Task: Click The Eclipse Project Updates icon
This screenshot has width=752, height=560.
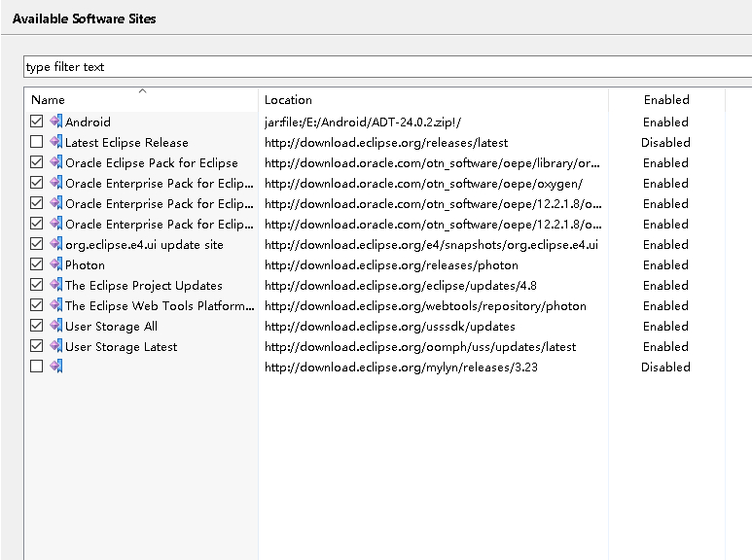Action: (55, 285)
